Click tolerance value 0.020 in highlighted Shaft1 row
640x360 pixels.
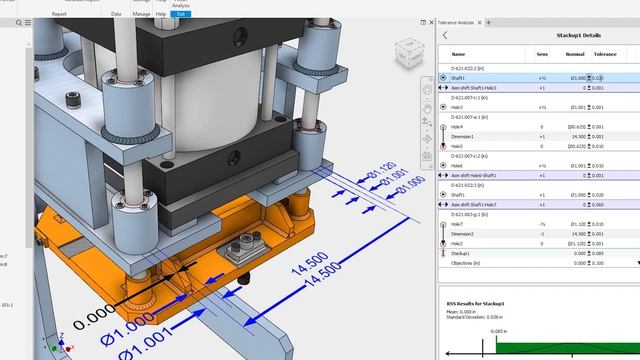[x=598, y=78]
